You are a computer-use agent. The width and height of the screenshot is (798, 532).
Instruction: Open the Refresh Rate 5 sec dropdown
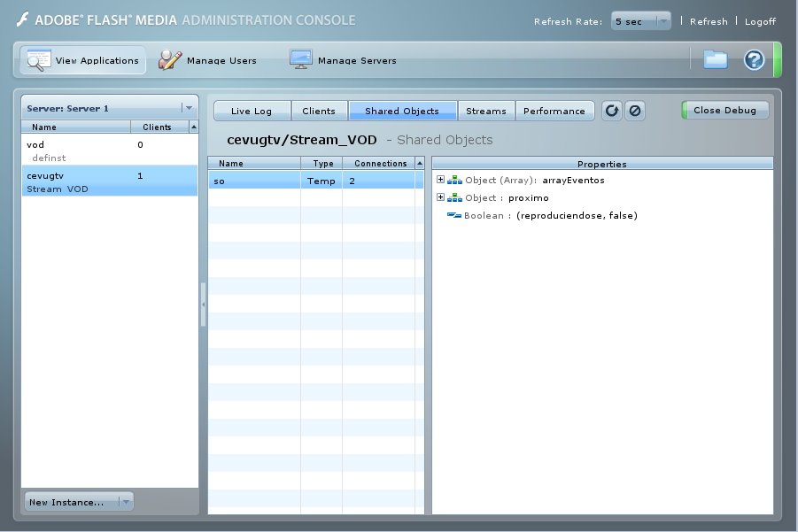[x=640, y=21]
